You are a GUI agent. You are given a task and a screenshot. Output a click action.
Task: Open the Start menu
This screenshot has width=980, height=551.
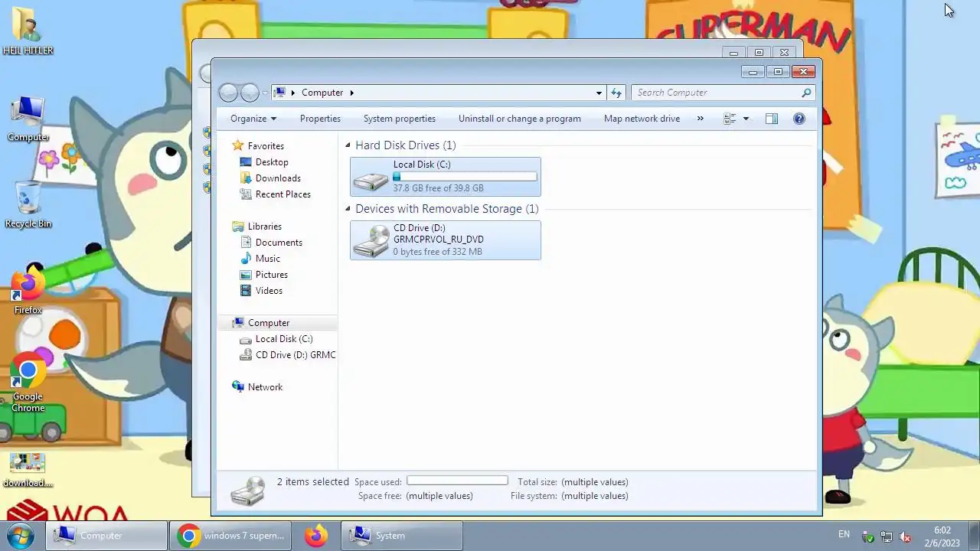click(x=21, y=536)
